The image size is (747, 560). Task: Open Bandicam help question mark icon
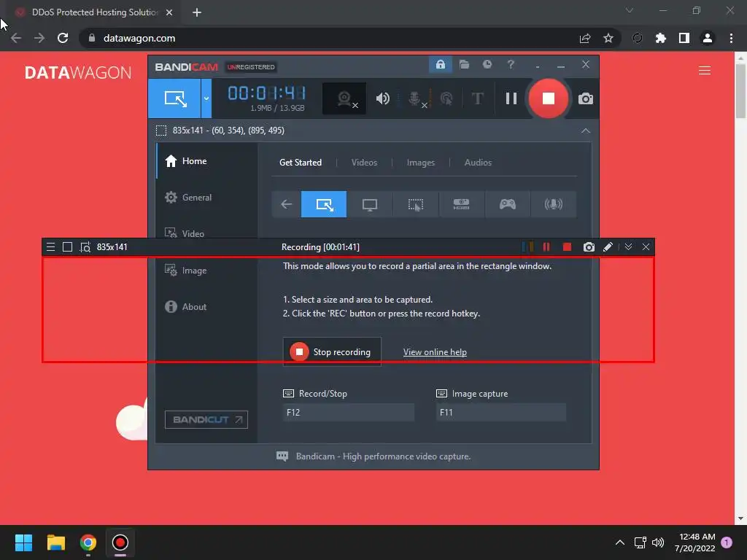click(510, 64)
